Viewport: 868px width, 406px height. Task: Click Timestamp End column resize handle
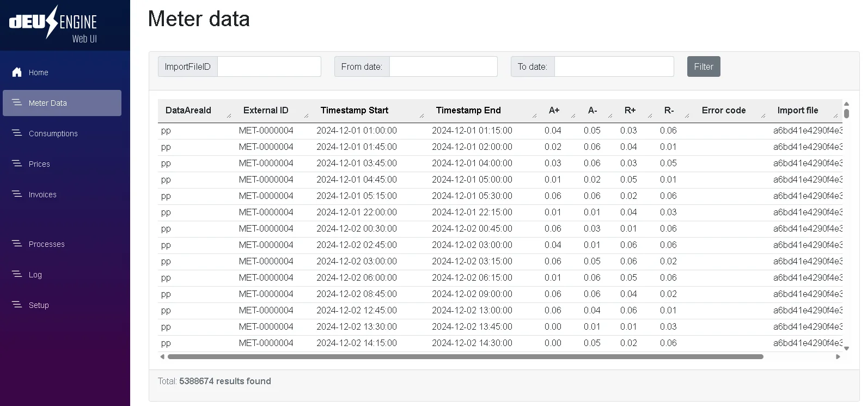tap(534, 116)
